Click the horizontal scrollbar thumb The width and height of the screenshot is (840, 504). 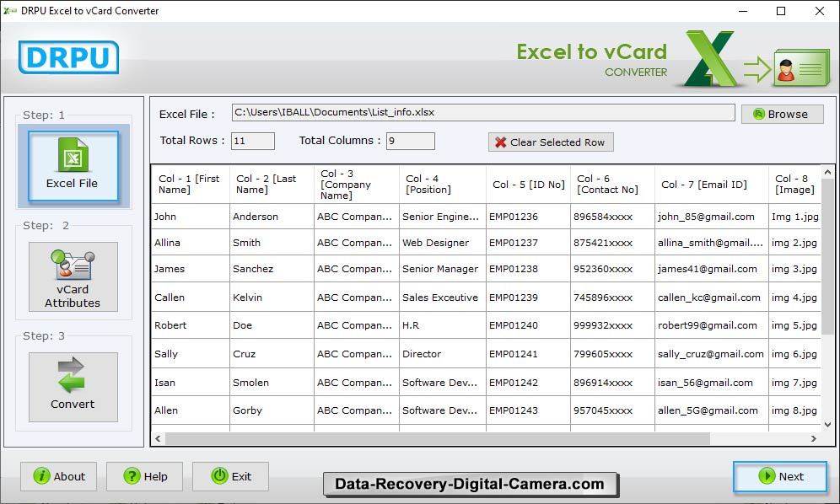[x=438, y=438]
